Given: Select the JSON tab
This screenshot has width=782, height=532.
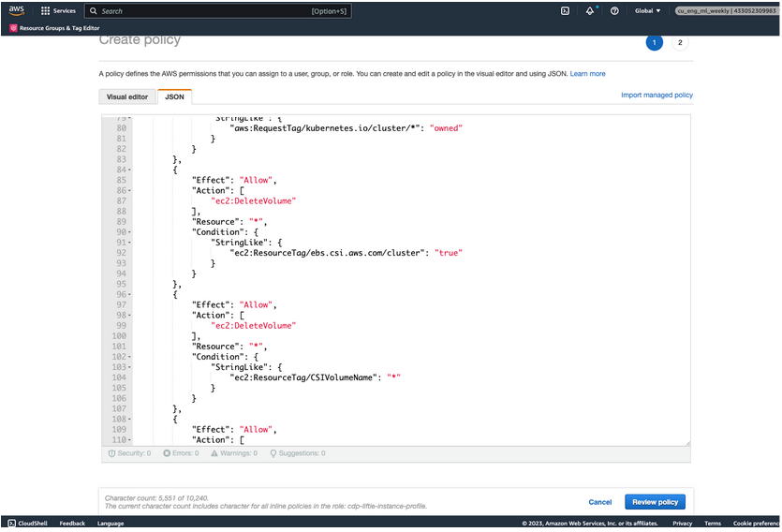Looking at the screenshot, I should pyautogui.click(x=174, y=96).
